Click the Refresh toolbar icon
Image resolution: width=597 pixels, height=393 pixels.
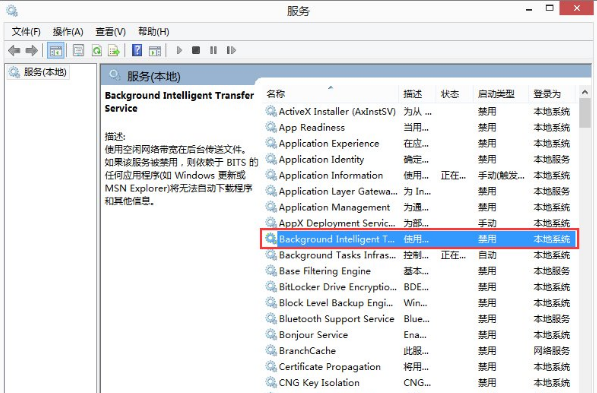(97, 50)
